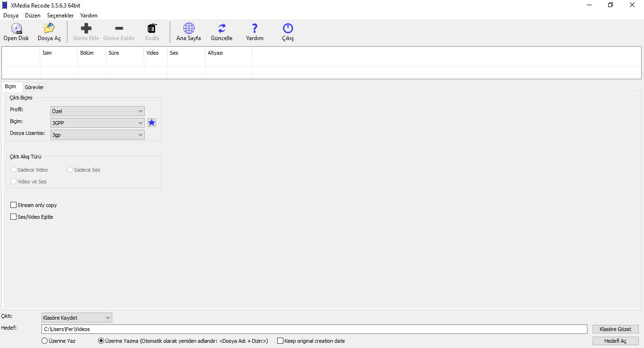Viewport: 644px width, 348px height.
Task: Expand the Dosya Uzantısı dropdown
Action: pos(98,135)
